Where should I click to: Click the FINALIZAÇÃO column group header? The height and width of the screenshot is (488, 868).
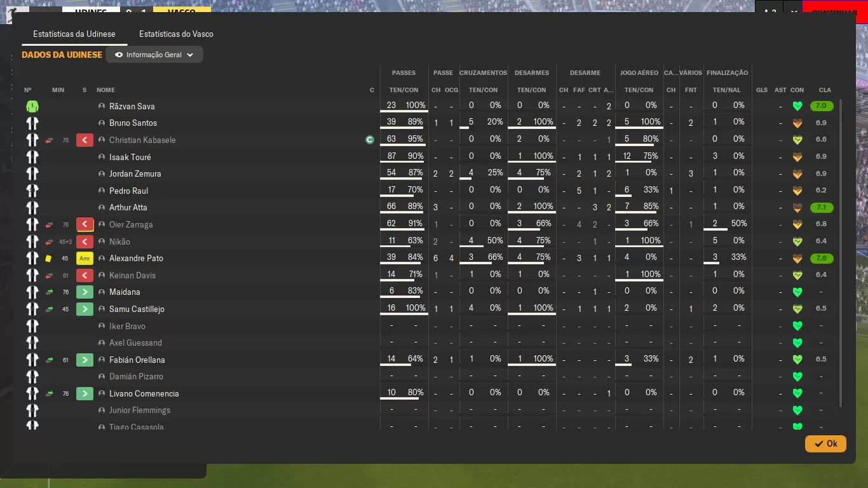[728, 73]
